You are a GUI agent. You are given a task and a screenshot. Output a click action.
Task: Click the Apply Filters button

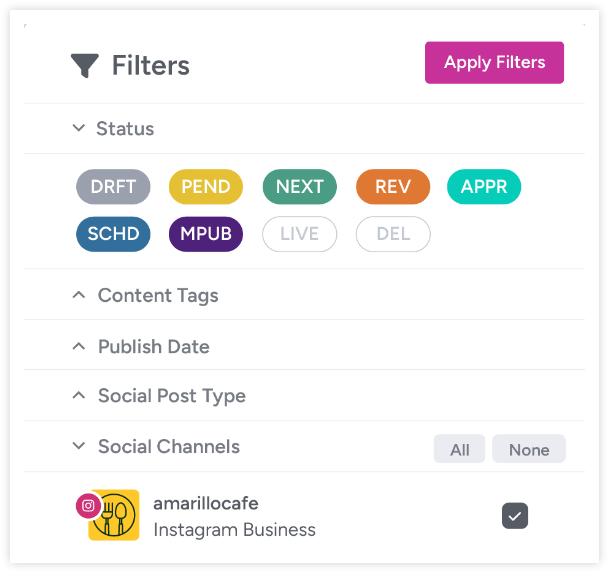494,63
